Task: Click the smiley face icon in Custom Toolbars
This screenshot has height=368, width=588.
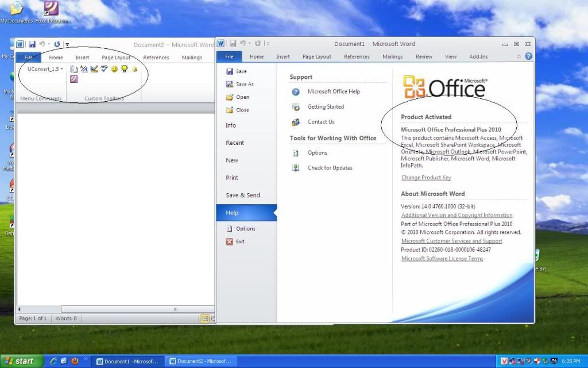Action: [114, 69]
